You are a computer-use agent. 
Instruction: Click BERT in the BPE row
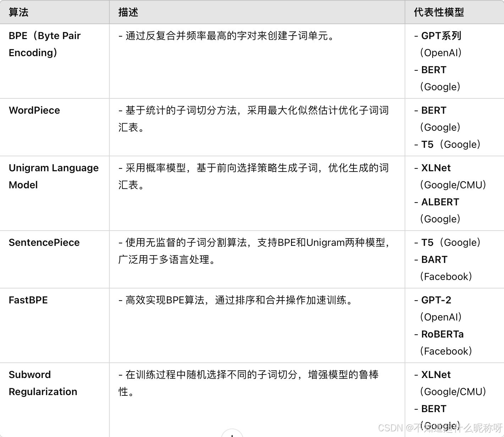point(434,70)
